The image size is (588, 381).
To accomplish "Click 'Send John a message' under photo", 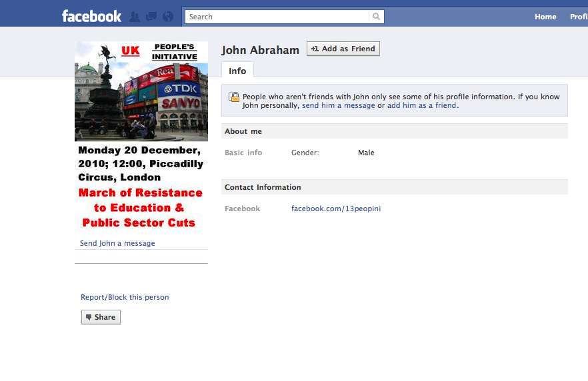I will 117,243.
